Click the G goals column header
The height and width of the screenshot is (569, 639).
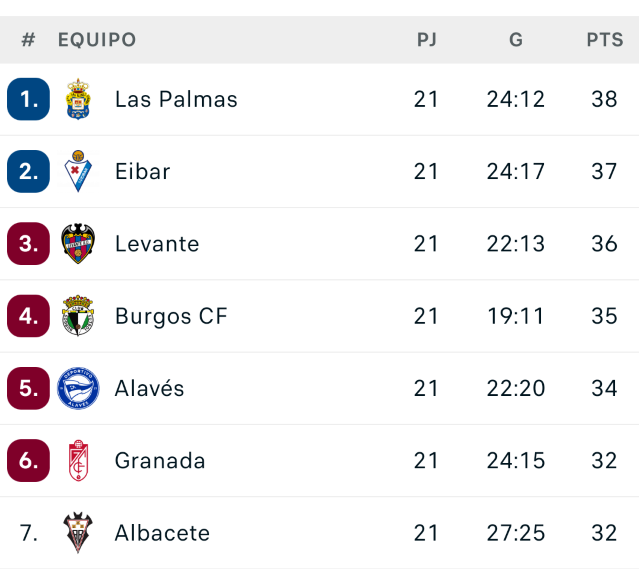(516, 40)
